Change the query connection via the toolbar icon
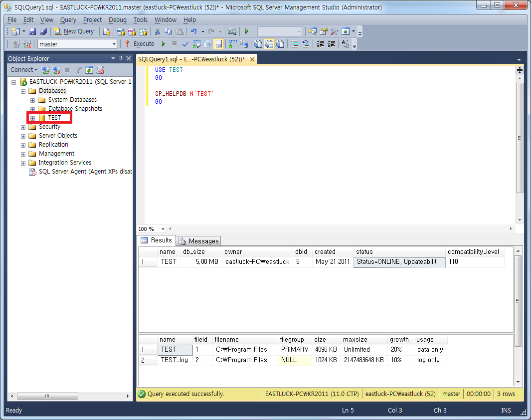This screenshot has height=420, width=531. [27, 44]
